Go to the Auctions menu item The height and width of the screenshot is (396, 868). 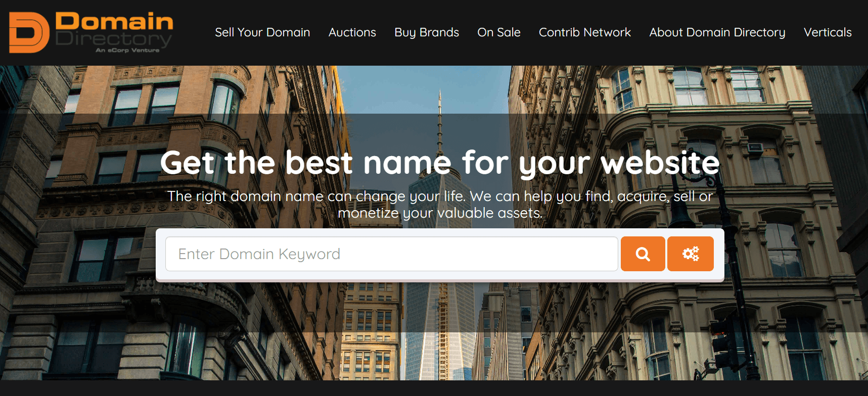pyautogui.click(x=352, y=32)
